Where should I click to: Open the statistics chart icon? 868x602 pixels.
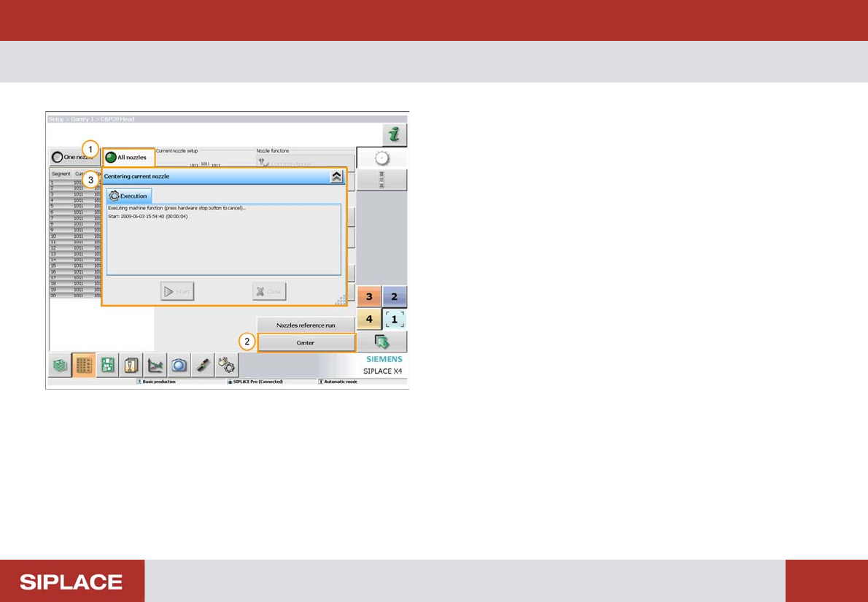tap(155, 366)
